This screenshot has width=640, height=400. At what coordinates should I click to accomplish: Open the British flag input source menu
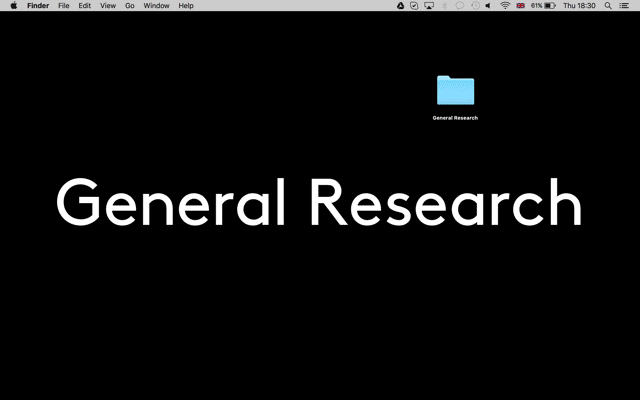tap(520, 6)
